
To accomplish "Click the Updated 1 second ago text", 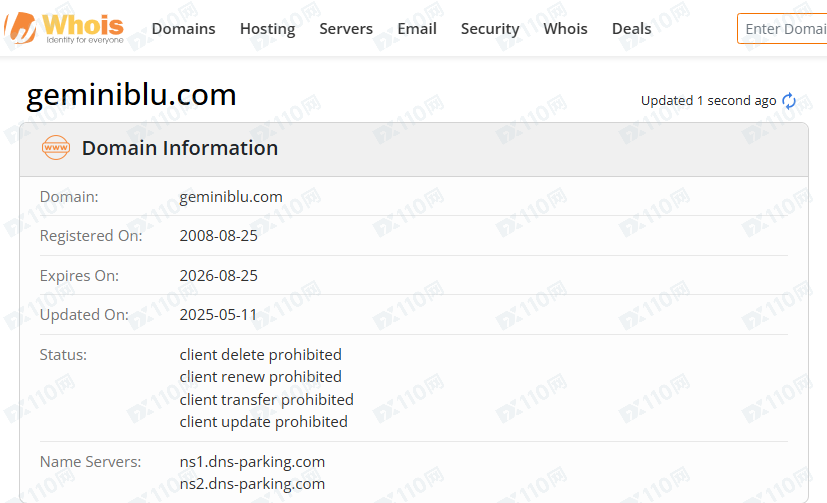I will click(708, 101).
